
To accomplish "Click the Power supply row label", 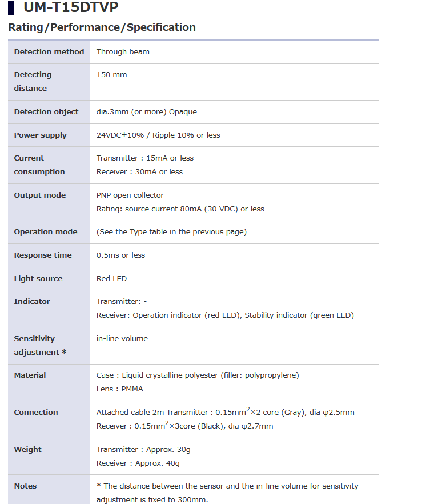I will coord(41,135).
